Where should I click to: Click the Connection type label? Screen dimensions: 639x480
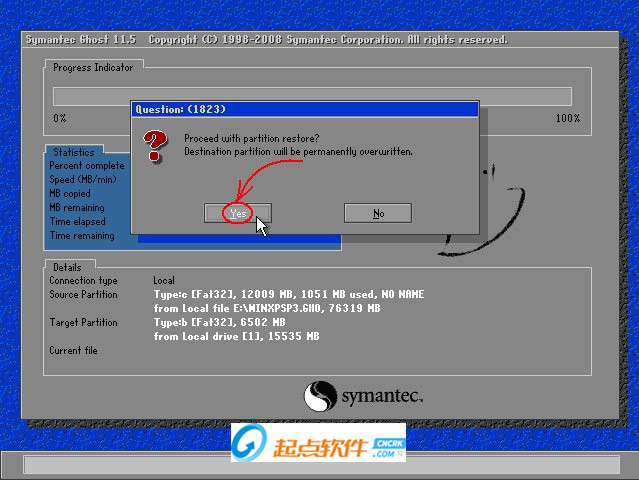coord(83,280)
